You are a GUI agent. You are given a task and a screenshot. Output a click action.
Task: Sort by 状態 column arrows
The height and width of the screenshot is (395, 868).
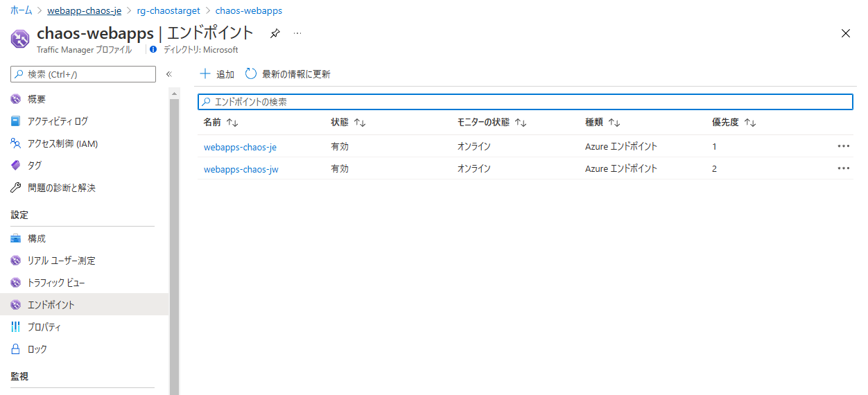[x=360, y=123]
